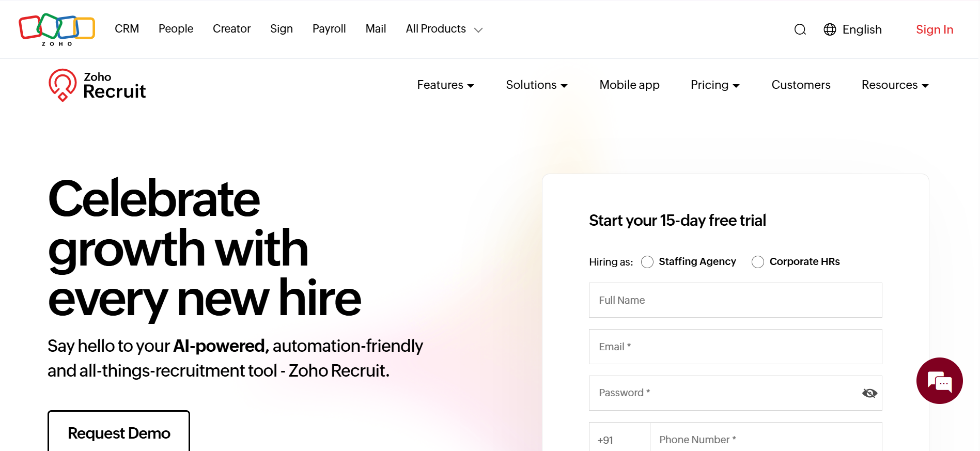980x451 pixels.
Task: Expand the Features dropdown menu
Action: coord(445,85)
